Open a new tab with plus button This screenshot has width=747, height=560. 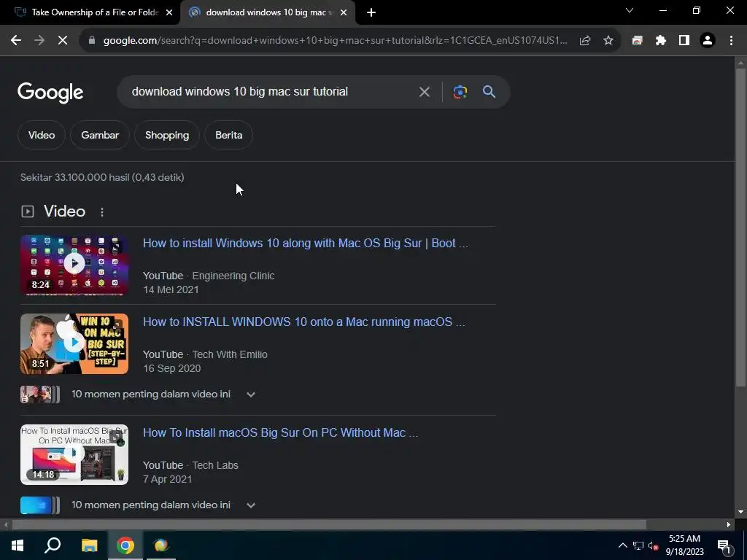click(371, 13)
